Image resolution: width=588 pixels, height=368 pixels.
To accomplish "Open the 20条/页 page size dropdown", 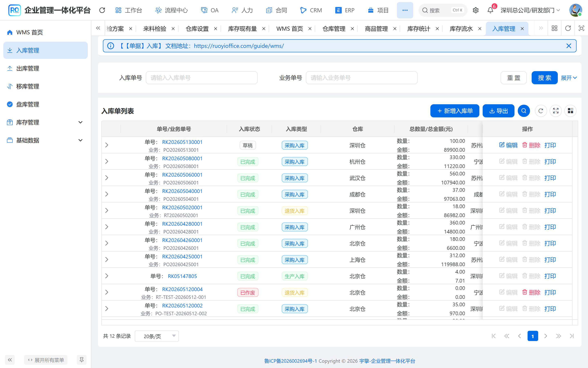I will click(157, 336).
